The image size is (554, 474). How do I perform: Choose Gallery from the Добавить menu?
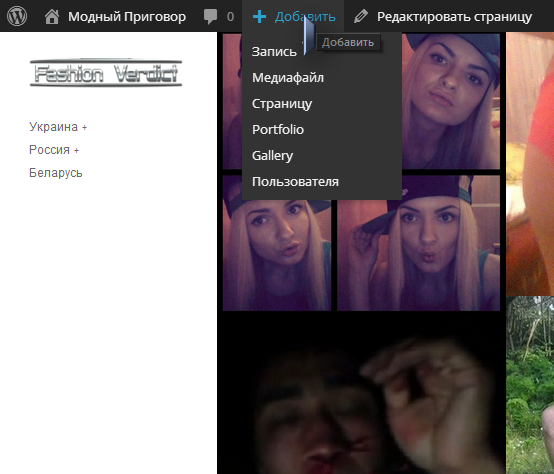[x=272, y=155]
